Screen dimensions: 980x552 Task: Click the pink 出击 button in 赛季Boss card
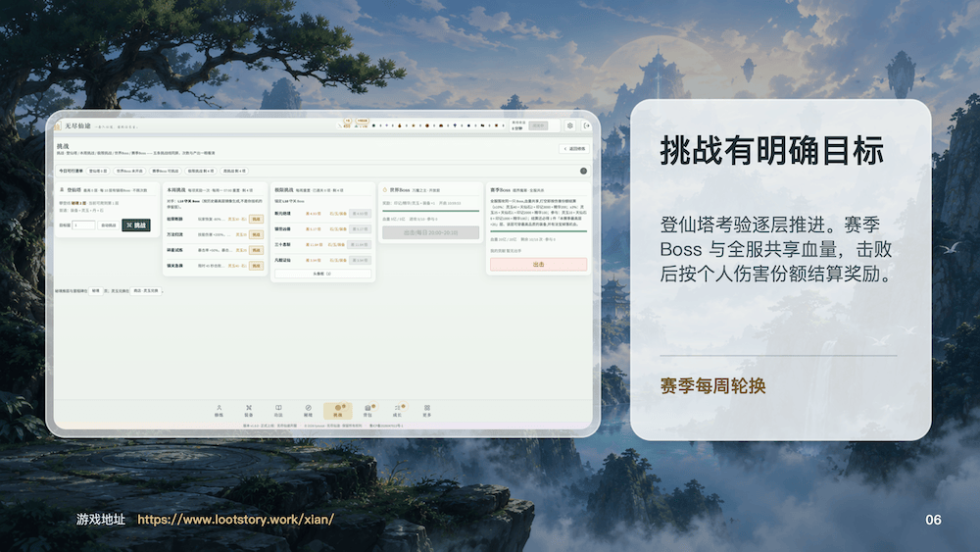coord(538,265)
